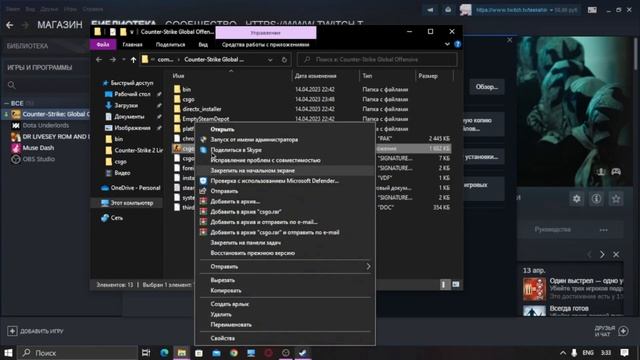Open the Вид ribbon tab
Viewport: 640px width, 360px height.
point(203,44)
